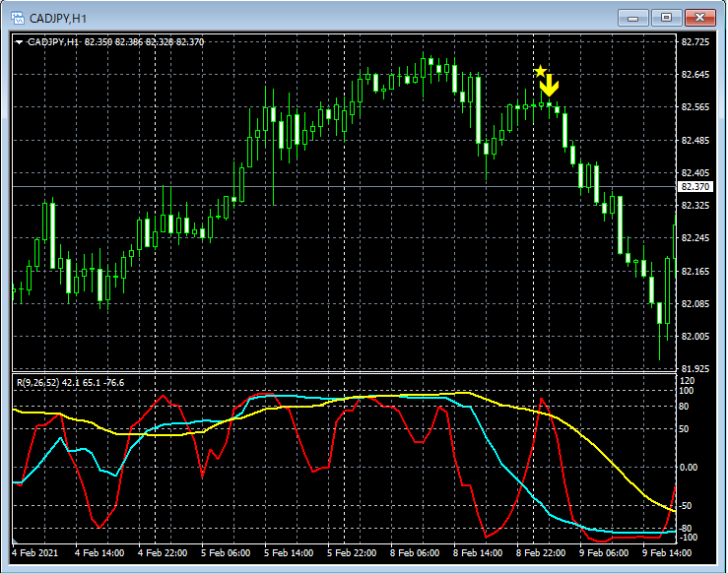Click the indicator scale value -50

click(x=686, y=506)
